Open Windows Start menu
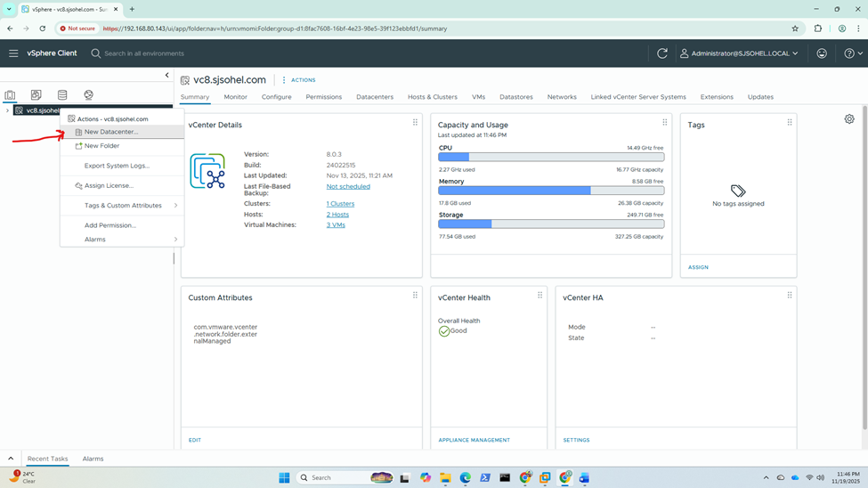Screen dimensions: 868x488 pyautogui.click(x=284, y=477)
